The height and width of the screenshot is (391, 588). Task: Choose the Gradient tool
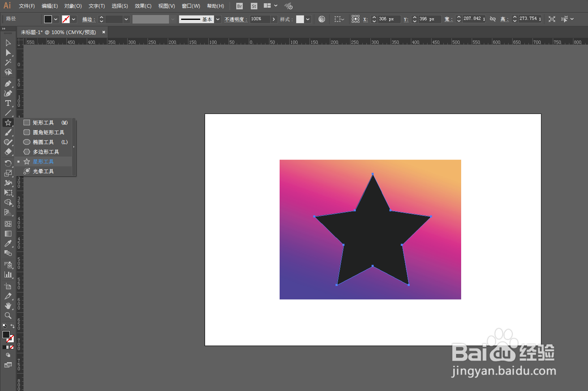point(8,234)
